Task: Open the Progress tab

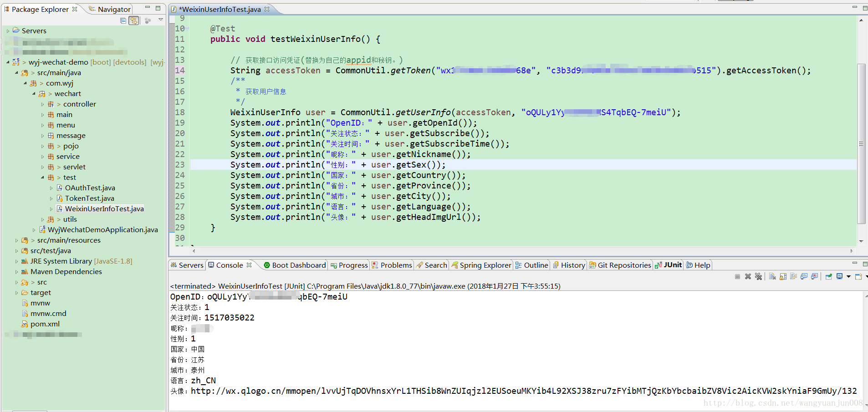Action: 349,265
